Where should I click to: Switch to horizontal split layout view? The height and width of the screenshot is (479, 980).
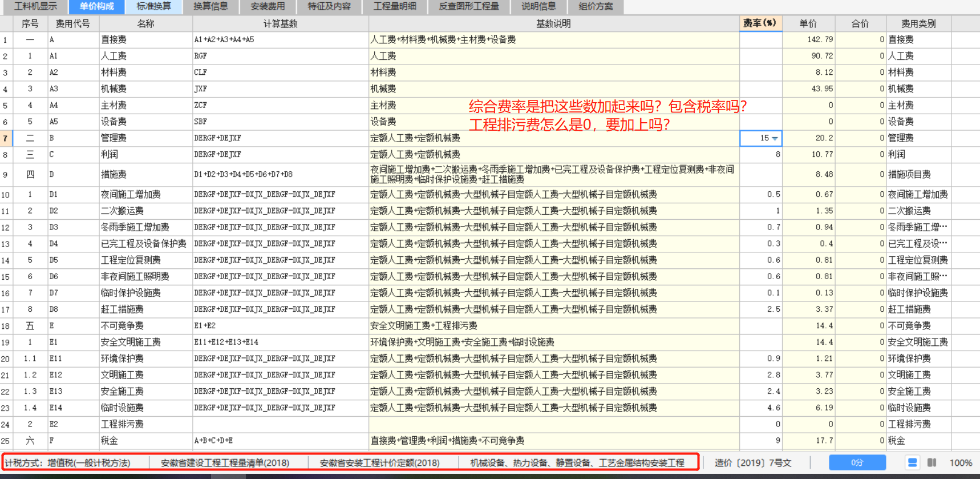pyautogui.click(x=913, y=462)
